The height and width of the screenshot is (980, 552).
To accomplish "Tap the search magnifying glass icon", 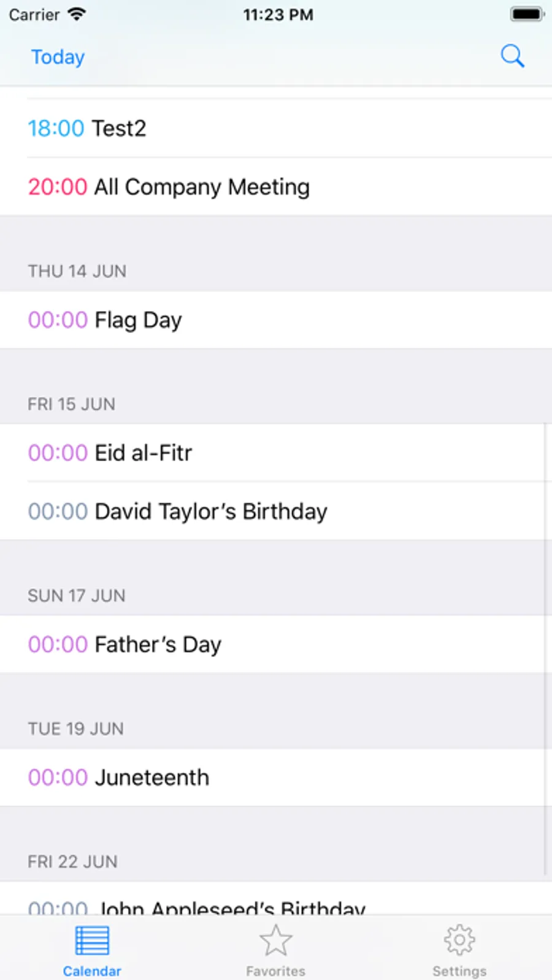I will (512, 56).
